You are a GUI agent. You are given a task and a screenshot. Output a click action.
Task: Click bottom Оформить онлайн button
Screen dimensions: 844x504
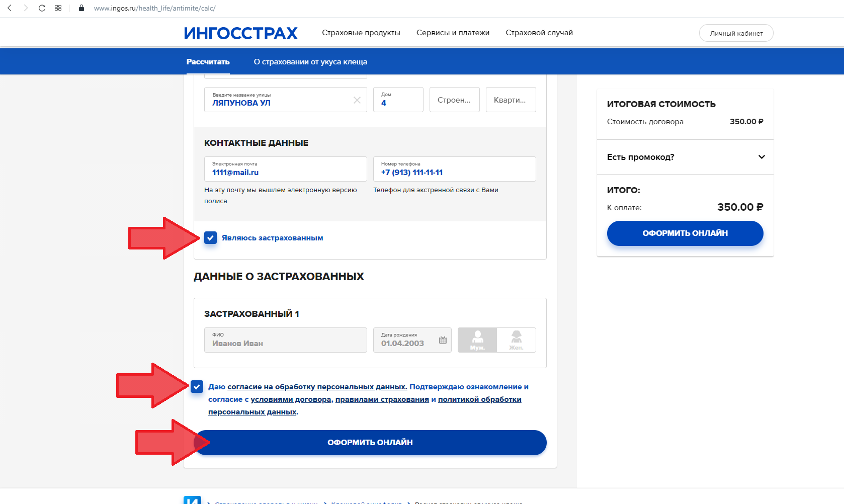370,443
